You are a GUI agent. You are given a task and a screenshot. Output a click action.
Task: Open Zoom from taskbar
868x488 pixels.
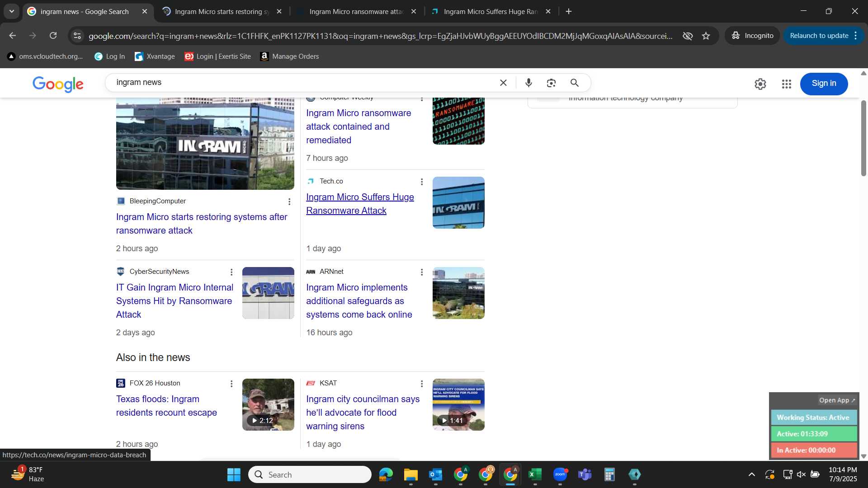pos(560,474)
